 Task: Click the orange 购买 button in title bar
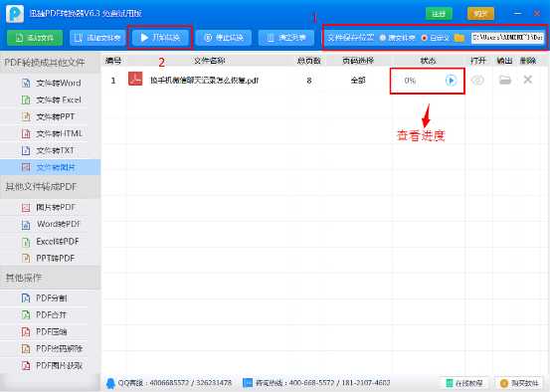point(480,14)
